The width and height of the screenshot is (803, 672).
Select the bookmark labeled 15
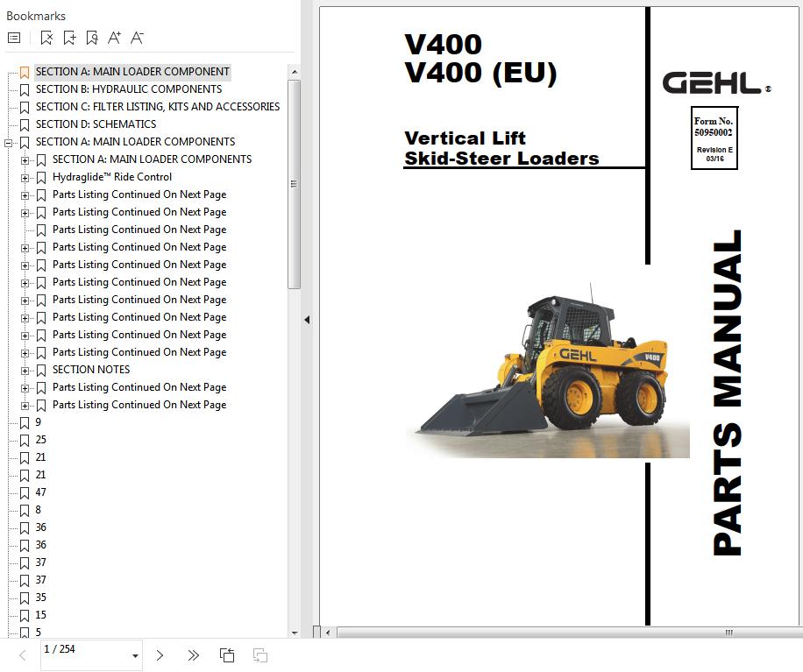(x=41, y=615)
